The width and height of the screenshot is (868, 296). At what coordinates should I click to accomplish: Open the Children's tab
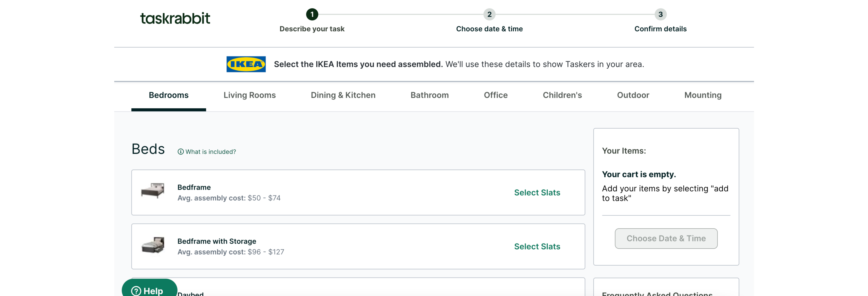562,95
